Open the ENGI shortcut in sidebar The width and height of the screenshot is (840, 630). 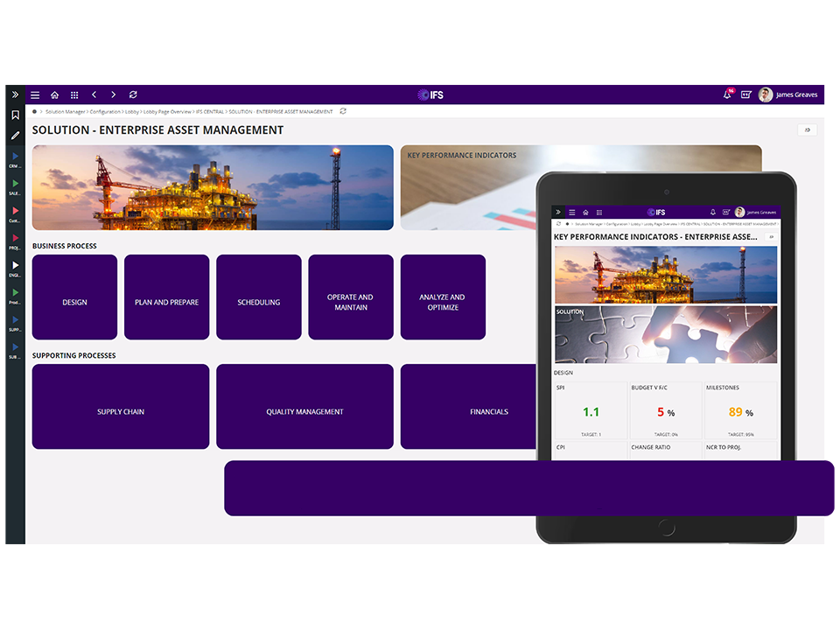coord(15,269)
